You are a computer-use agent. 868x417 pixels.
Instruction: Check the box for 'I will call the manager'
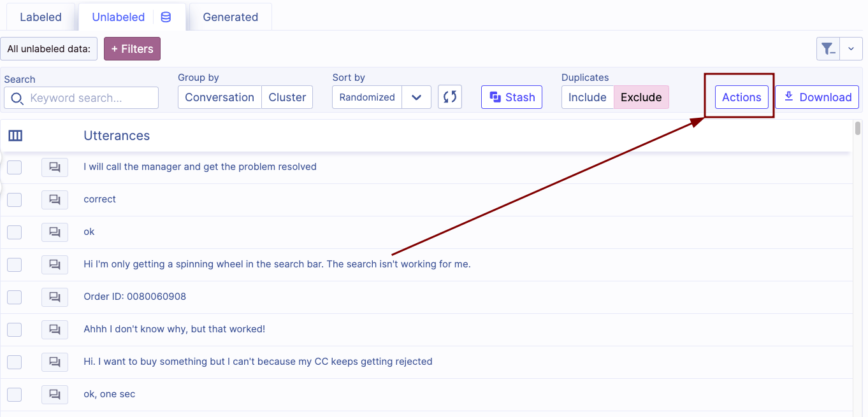[14, 167]
